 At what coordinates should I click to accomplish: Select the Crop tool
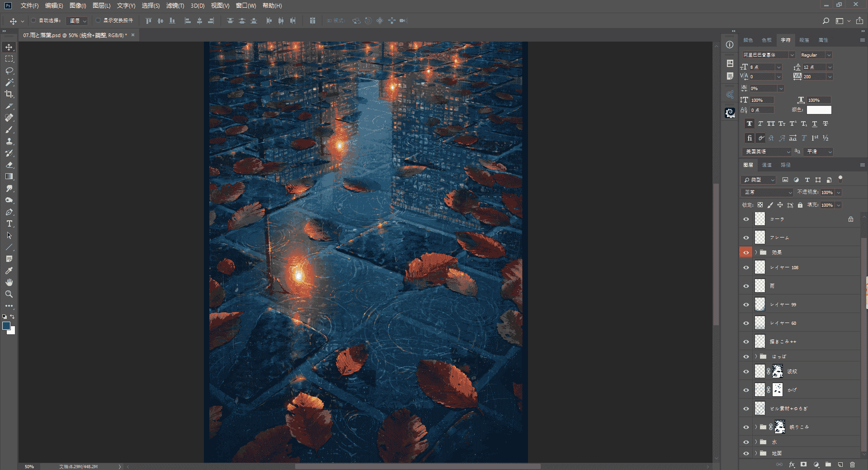pyautogui.click(x=9, y=94)
